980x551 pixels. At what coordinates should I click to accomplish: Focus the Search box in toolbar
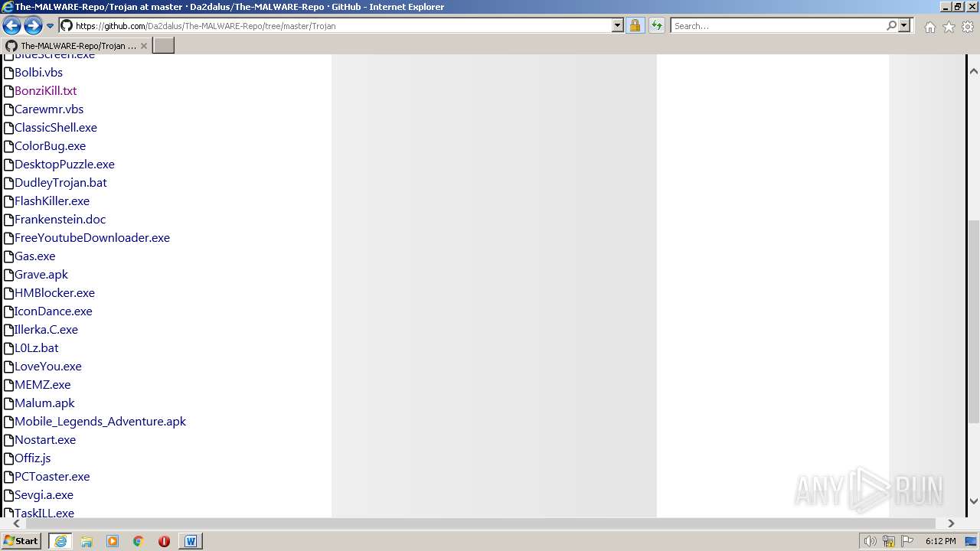[778, 26]
